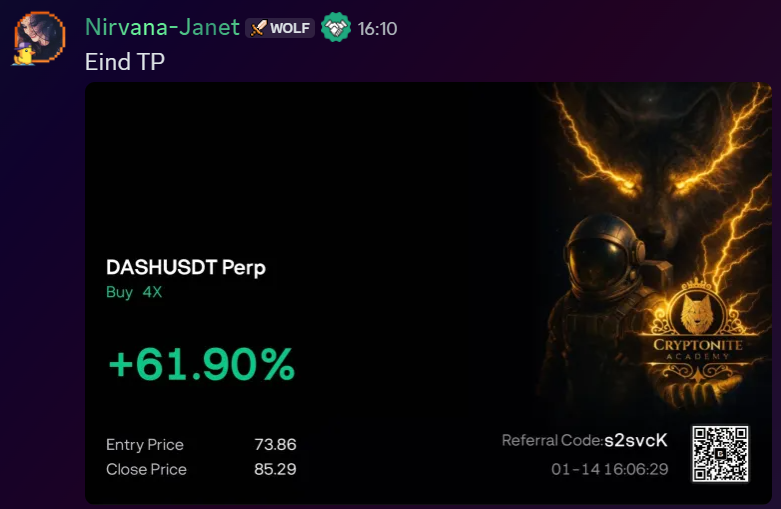Click the Entry Price label

(145, 445)
